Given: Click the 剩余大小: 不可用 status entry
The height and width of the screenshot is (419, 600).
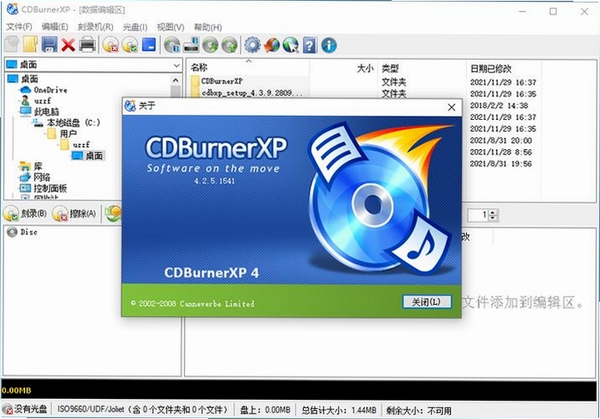Looking at the screenshot, I should point(418,410).
